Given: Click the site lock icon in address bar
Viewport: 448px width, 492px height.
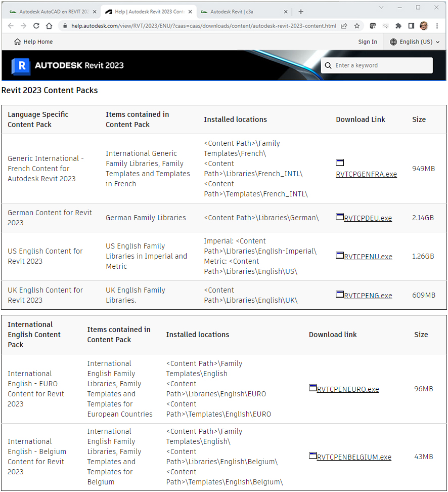Looking at the screenshot, I should [65, 26].
